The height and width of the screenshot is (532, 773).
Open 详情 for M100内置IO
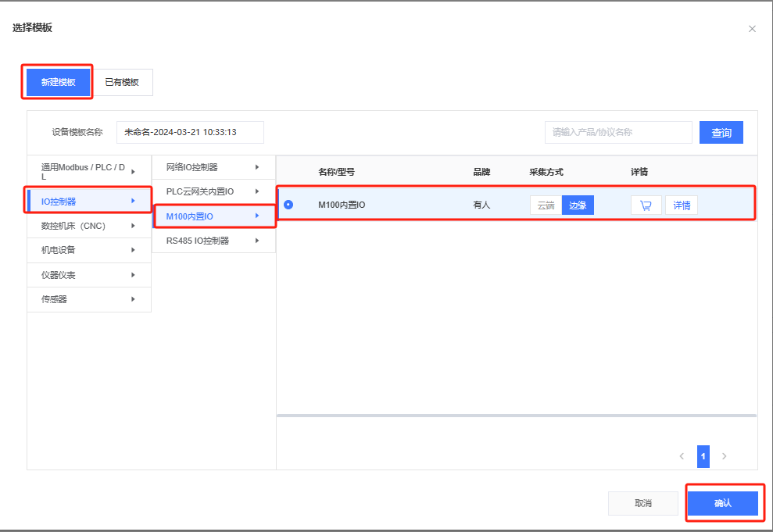coord(682,205)
